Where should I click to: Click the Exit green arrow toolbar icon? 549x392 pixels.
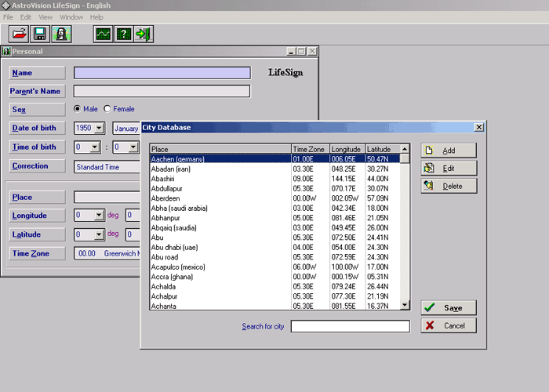click(144, 34)
